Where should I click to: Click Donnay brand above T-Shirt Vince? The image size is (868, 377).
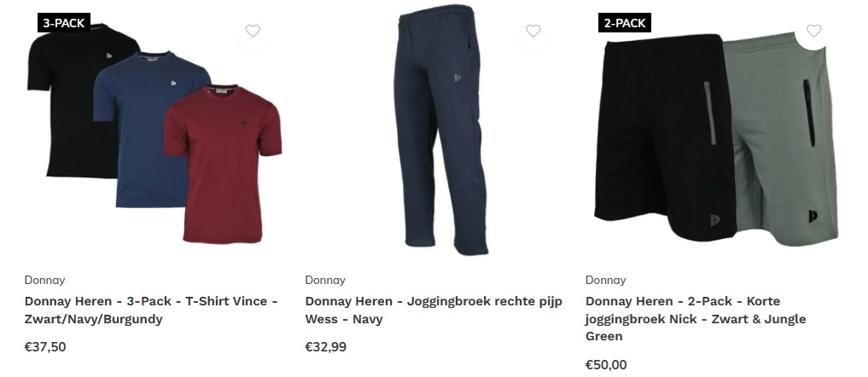45,280
